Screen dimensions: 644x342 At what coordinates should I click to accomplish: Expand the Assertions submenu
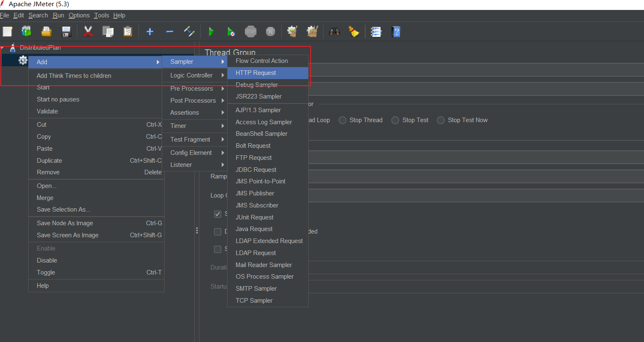coord(194,113)
